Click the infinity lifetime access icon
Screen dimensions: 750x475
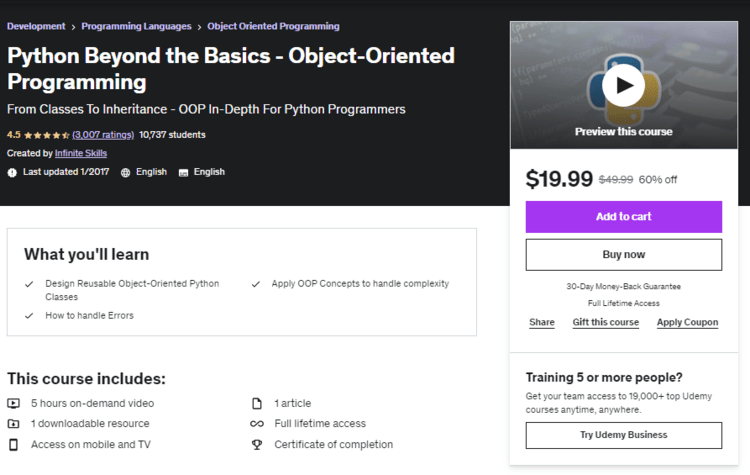(x=257, y=424)
